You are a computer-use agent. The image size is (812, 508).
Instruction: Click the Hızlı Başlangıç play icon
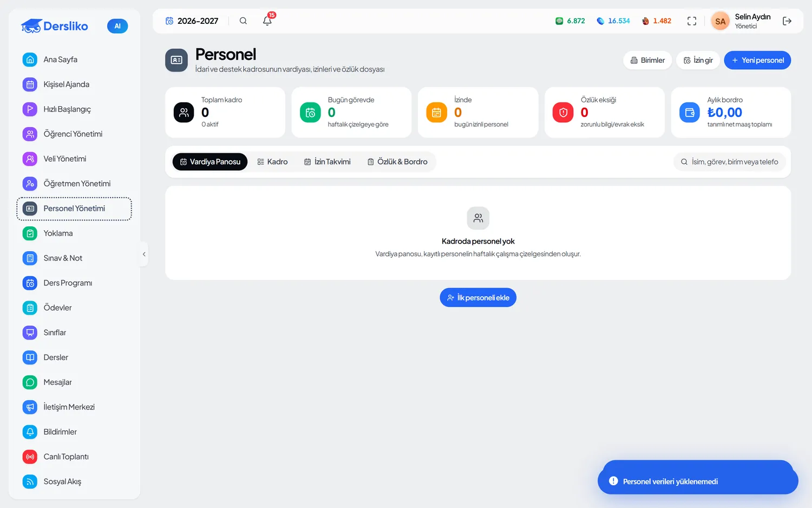point(30,109)
